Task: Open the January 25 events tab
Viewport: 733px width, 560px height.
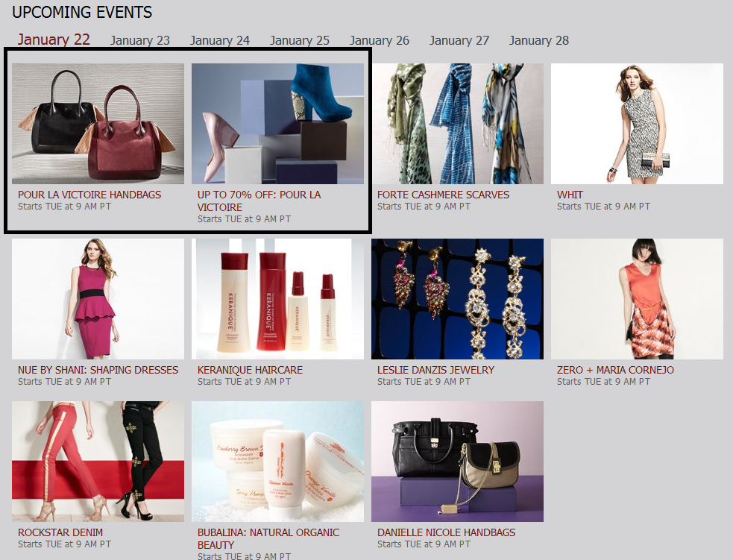Action: (x=300, y=41)
